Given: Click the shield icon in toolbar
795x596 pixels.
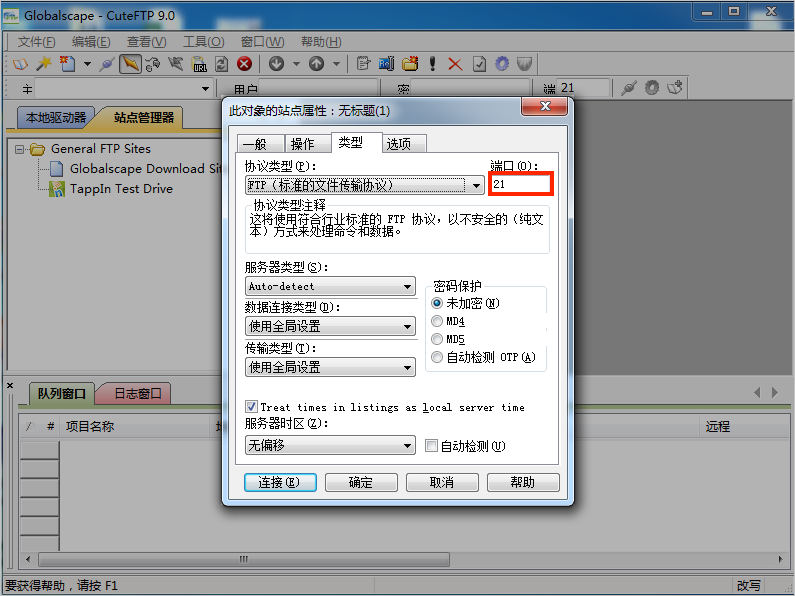Looking at the screenshot, I should point(525,64).
